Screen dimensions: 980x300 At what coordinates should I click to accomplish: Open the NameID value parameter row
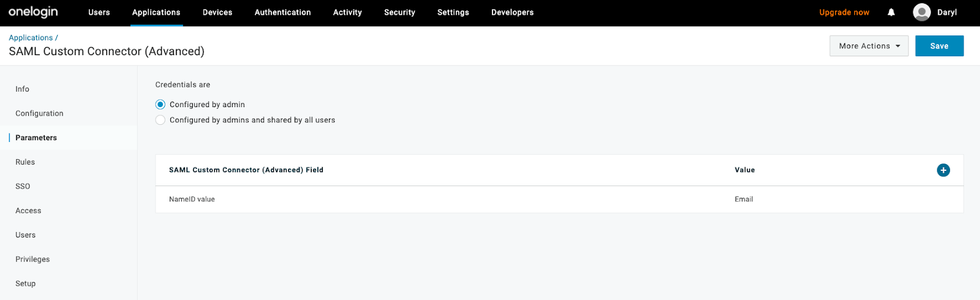click(559, 200)
